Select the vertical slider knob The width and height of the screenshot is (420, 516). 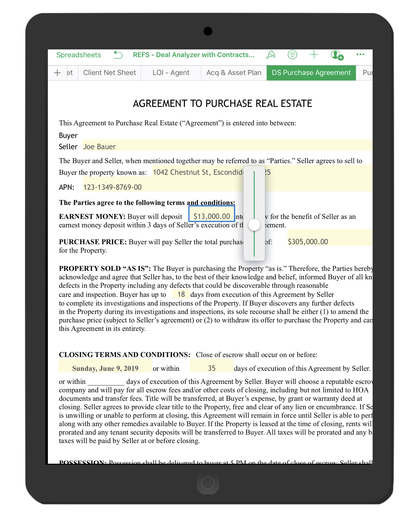(x=254, y=225)
